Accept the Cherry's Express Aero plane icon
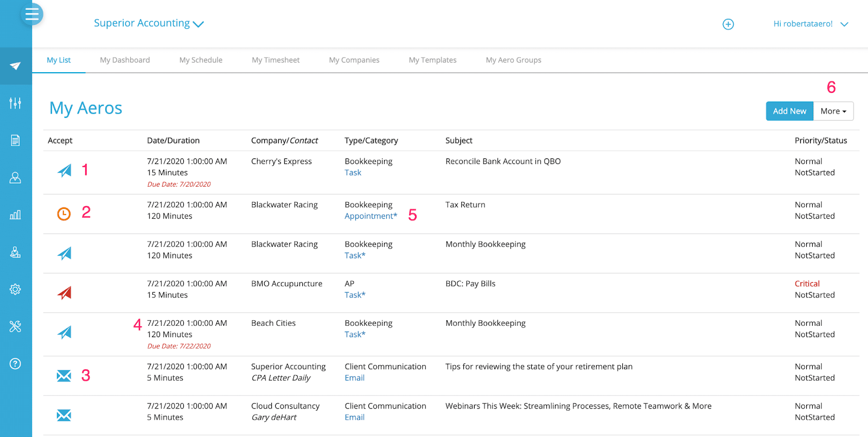The height and width of the screenshot is (437, 868). (x=65, y=171)
